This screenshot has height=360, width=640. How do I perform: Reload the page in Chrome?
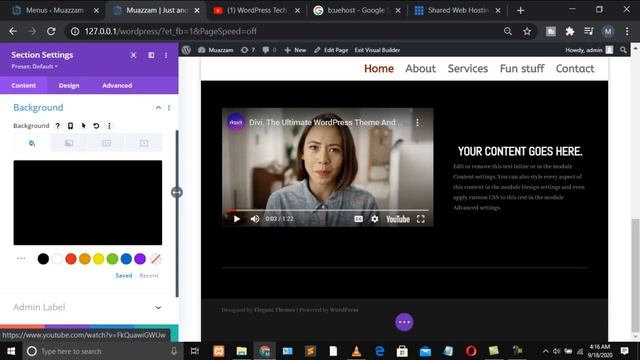(x=51, y=31)
